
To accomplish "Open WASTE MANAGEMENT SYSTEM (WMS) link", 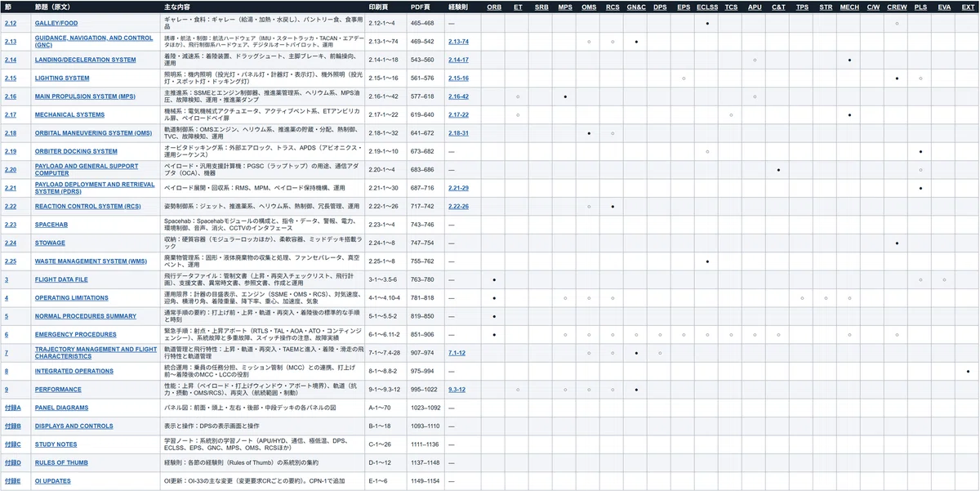I will click(x=91, y=261).
